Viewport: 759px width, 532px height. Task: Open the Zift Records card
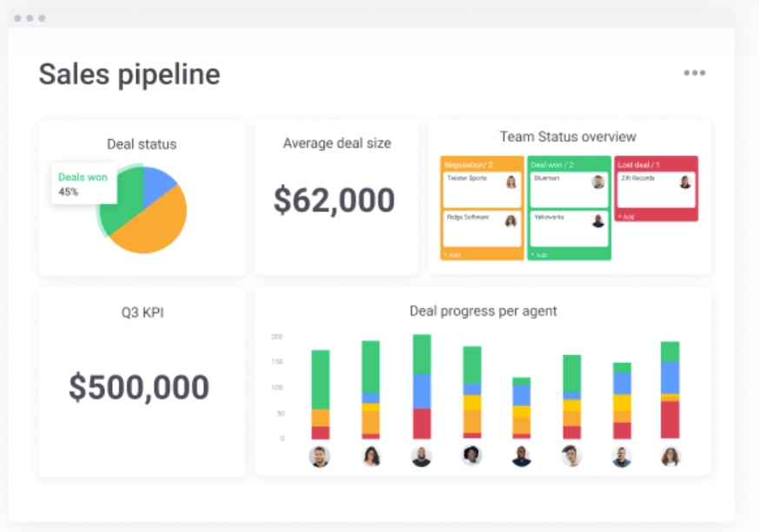pos(656,189)
